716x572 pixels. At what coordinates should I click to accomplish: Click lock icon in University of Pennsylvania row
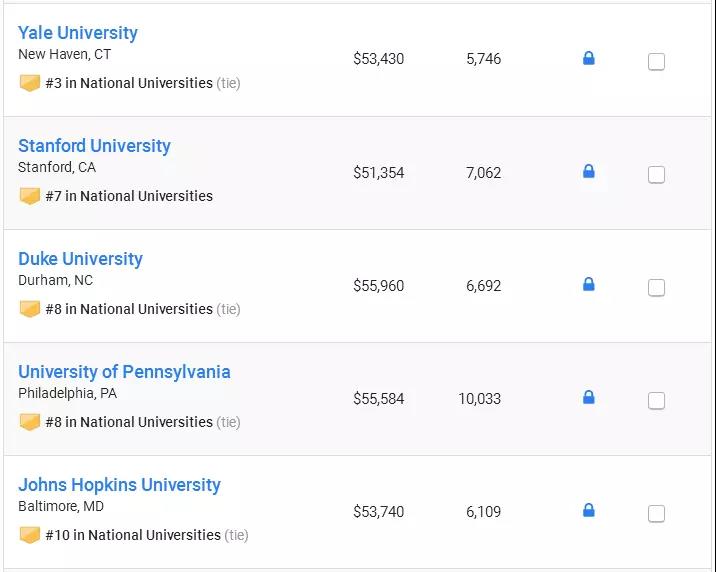pyautogui.click(x=588, y=397)
